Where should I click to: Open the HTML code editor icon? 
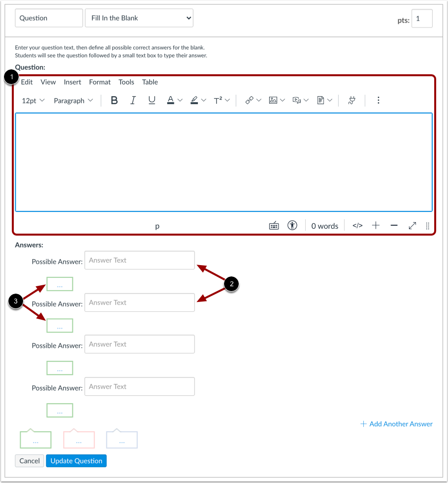(357, 225)
